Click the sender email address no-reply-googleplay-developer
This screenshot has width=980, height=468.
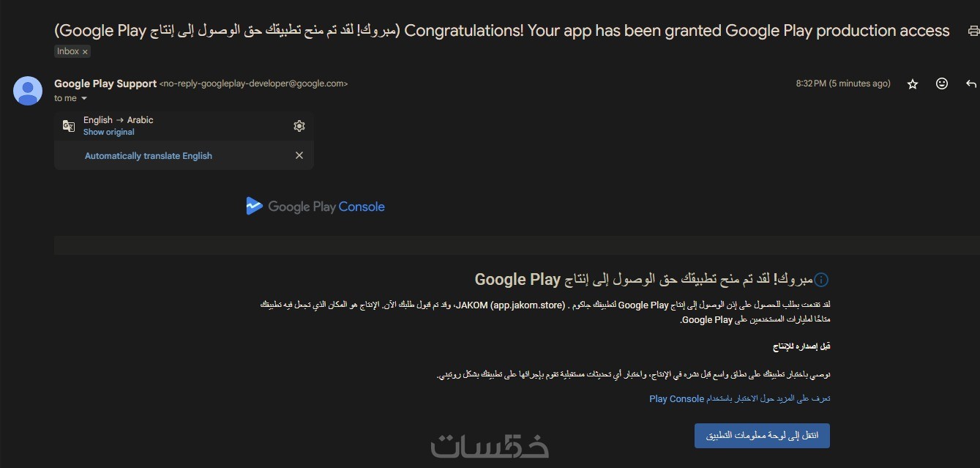coord(253,83)
